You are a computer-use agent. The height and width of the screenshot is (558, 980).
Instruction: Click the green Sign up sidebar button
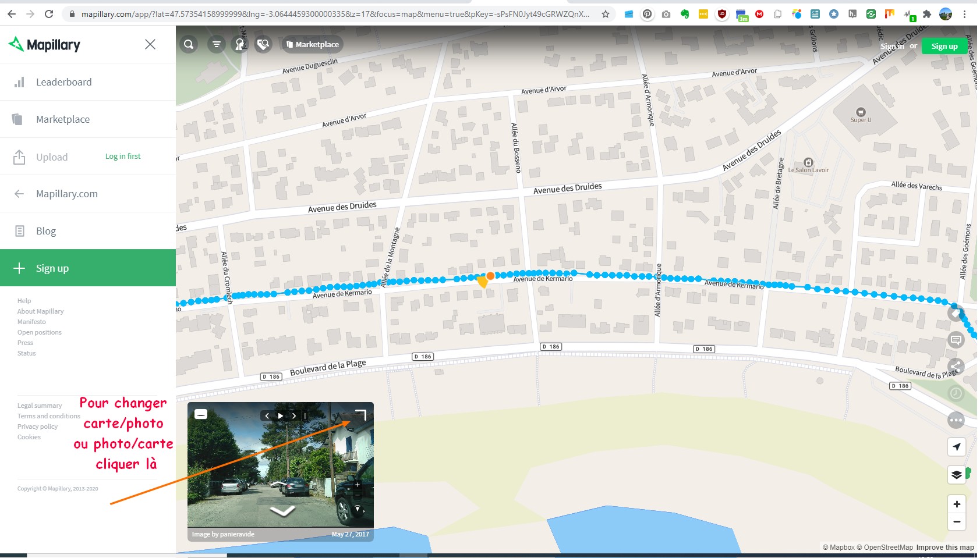(88, 268)
